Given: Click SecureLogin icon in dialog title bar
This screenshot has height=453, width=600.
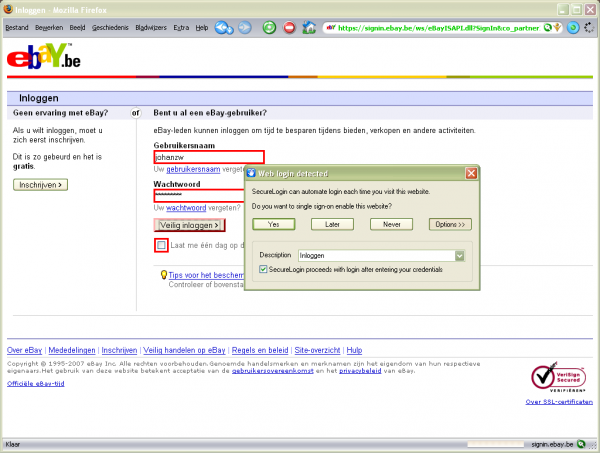Looking at the screenshot, I should pos(251,173).
